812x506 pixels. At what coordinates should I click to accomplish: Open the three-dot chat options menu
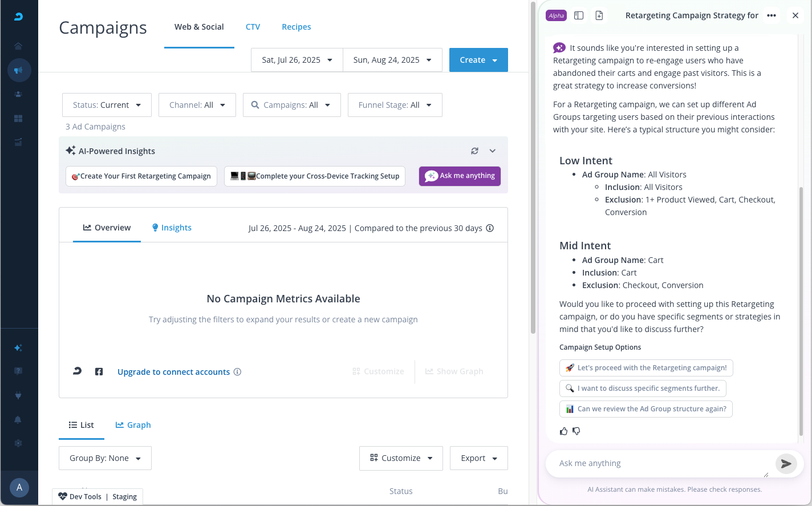pos(772,15)
